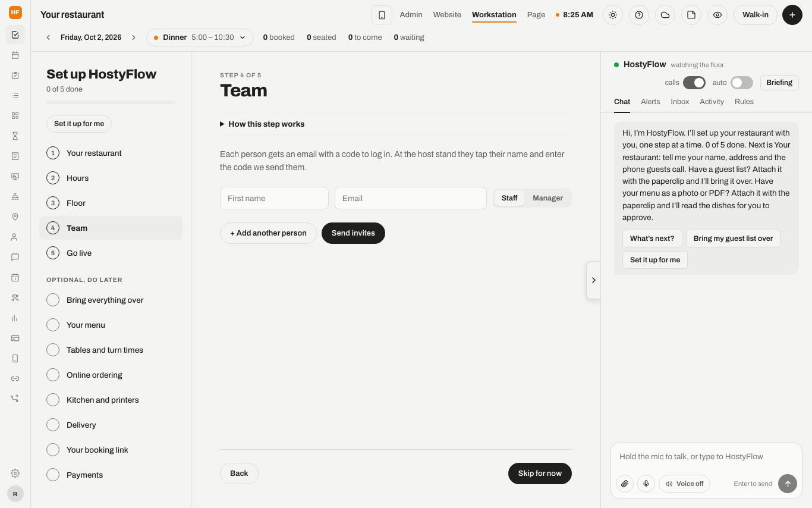Focus the Email field
This screenshot has height=508, width=812.
(x=411, y=198)
